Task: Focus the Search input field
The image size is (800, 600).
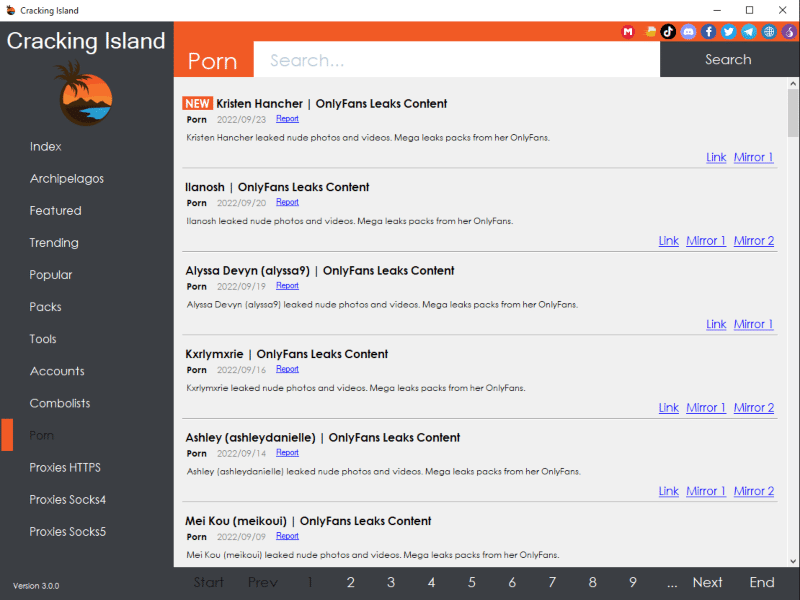Action: (457, 59)
